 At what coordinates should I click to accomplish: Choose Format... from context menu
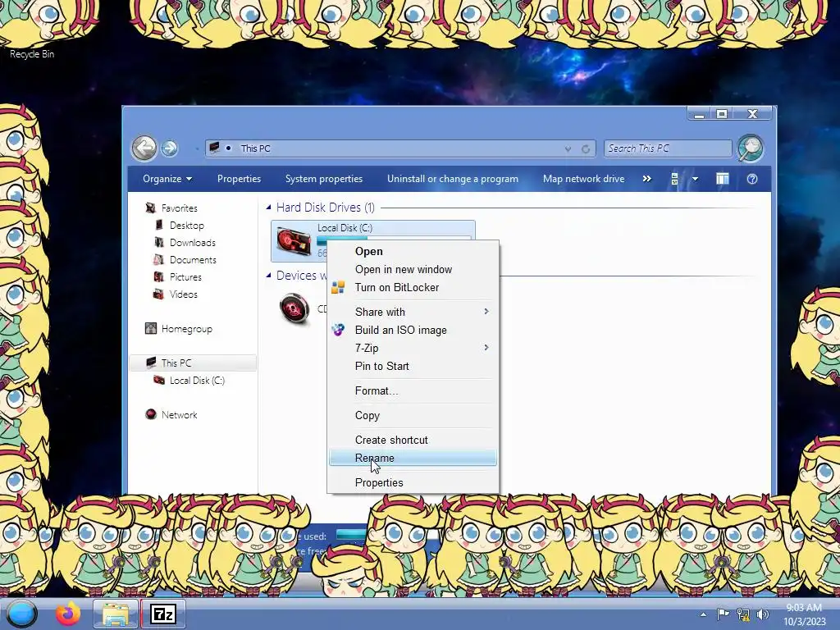413,390
